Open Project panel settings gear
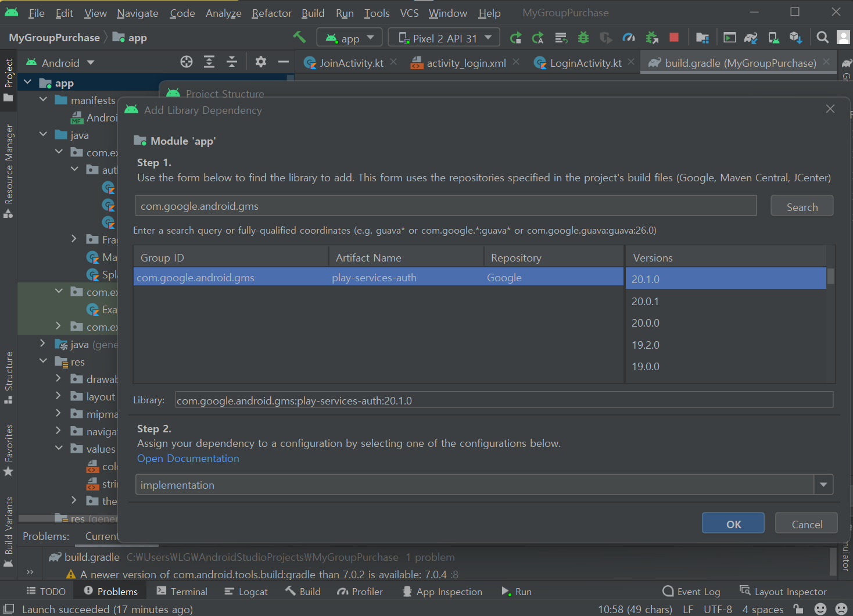Image resolution: width=853 pixels, height=616 pixels. 261,62
